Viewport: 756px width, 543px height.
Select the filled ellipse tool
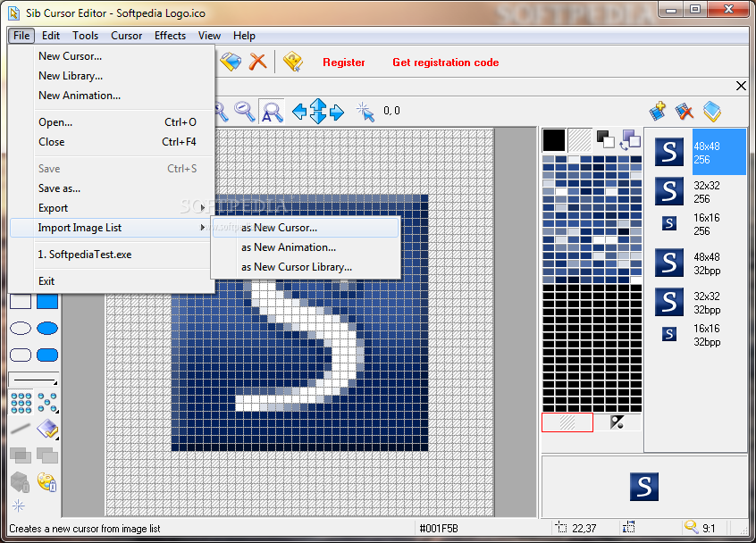pyautogui.click(x=47, y=328)
